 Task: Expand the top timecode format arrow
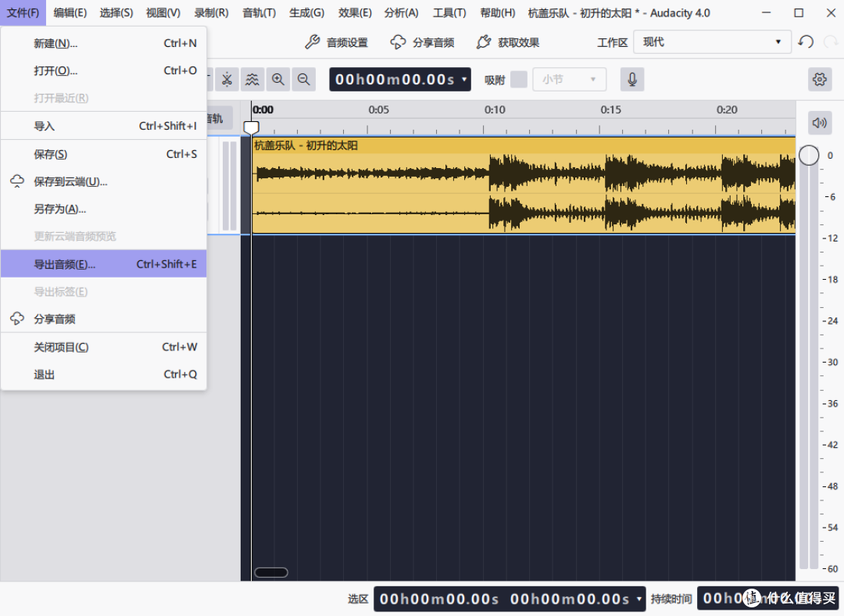464,80
